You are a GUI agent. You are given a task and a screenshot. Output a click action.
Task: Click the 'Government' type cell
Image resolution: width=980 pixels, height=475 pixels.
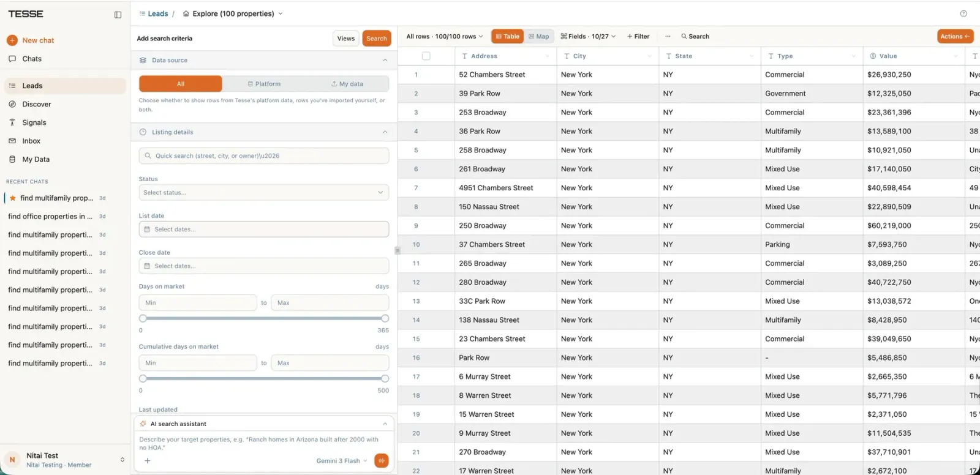point(812,94)
